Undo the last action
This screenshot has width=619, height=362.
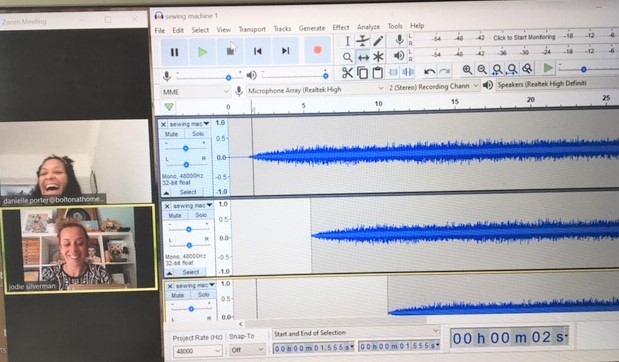coord(429,71)
